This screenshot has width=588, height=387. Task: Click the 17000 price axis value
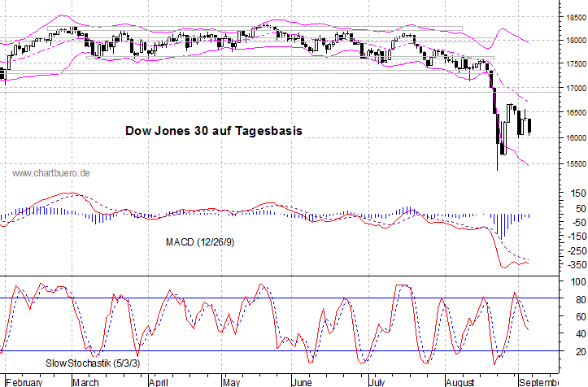577,89
